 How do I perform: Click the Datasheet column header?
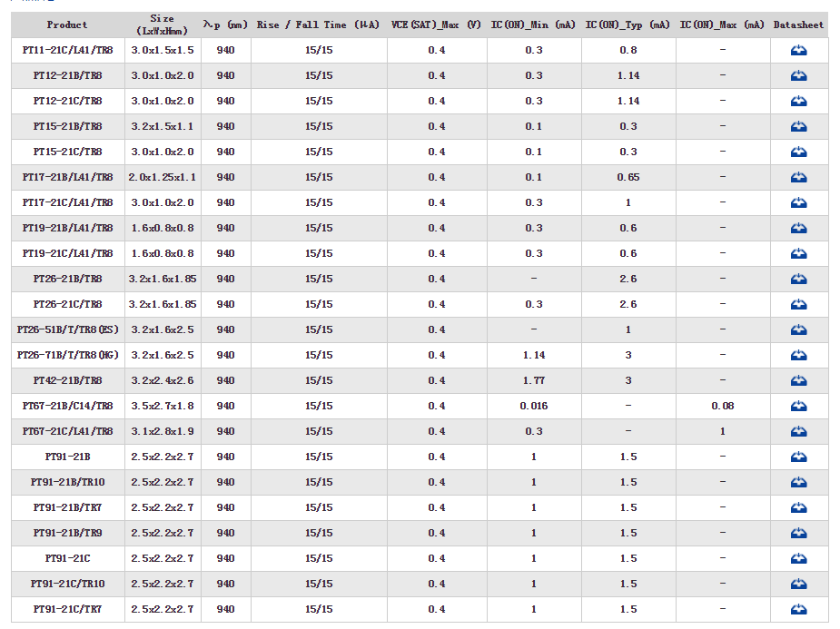click(x=798, y=25)
